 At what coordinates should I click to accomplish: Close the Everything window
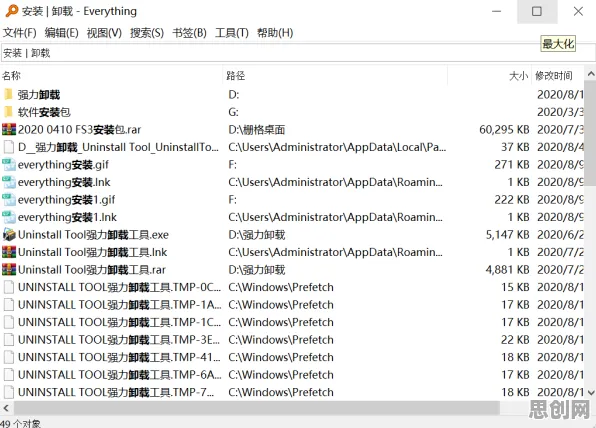pyautogui.click(x=578, y=11)
